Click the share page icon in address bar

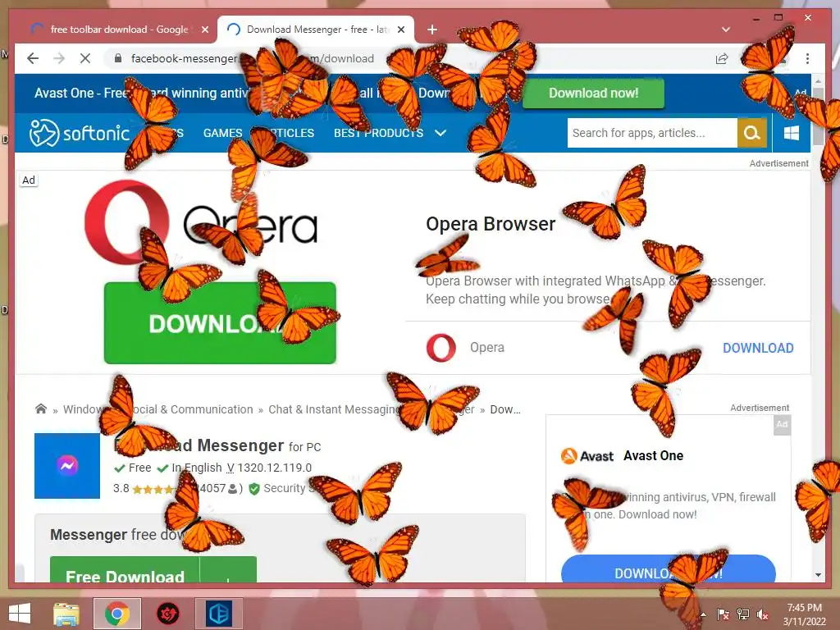[722, 58]
